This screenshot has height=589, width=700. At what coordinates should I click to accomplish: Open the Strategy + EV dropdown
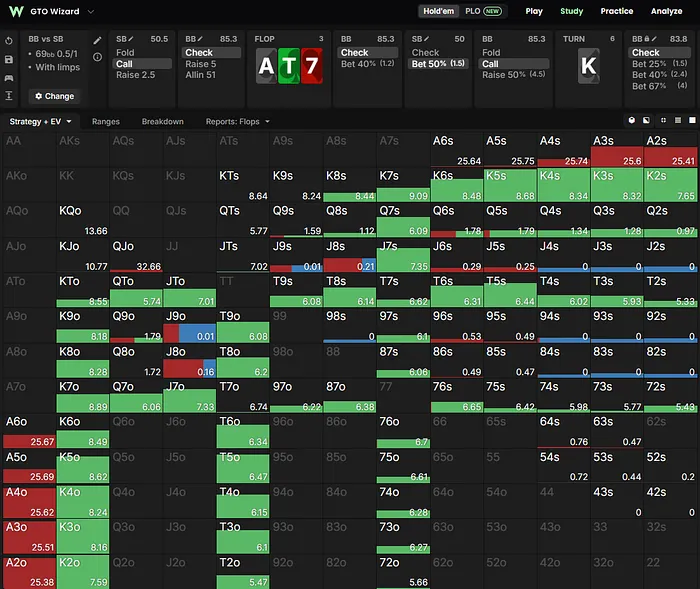click(41, 121)
